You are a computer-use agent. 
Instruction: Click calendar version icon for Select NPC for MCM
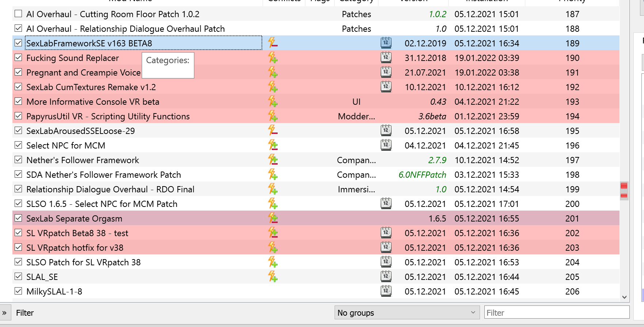pos(386,145)
